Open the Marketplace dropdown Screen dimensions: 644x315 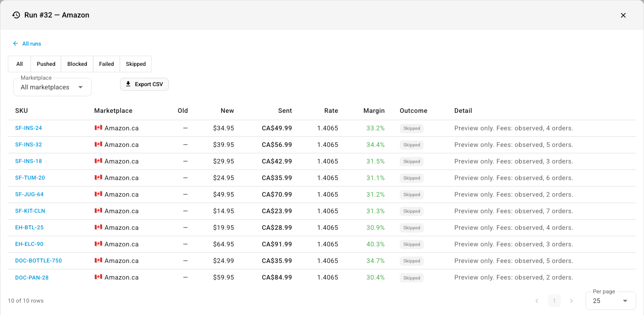(52, 87)
